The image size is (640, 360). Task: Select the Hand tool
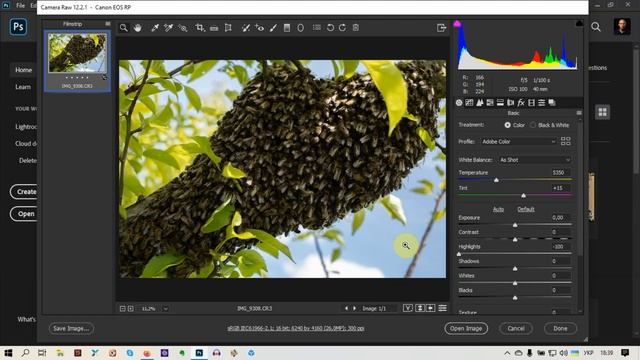point(138,28)
